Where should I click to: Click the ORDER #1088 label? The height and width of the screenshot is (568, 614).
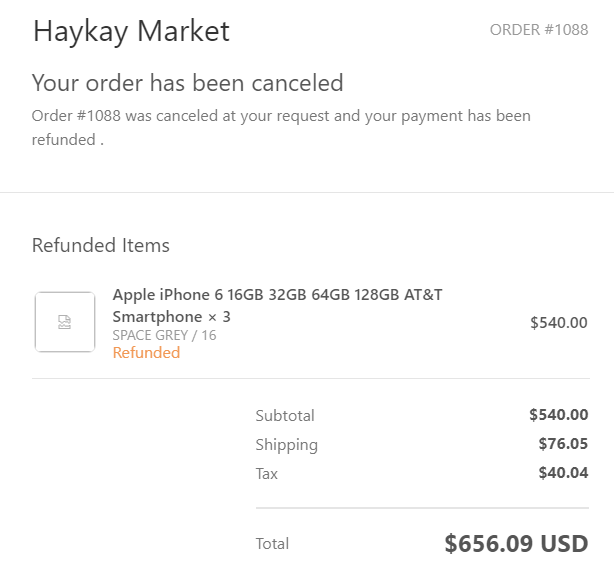coord(538,29)
